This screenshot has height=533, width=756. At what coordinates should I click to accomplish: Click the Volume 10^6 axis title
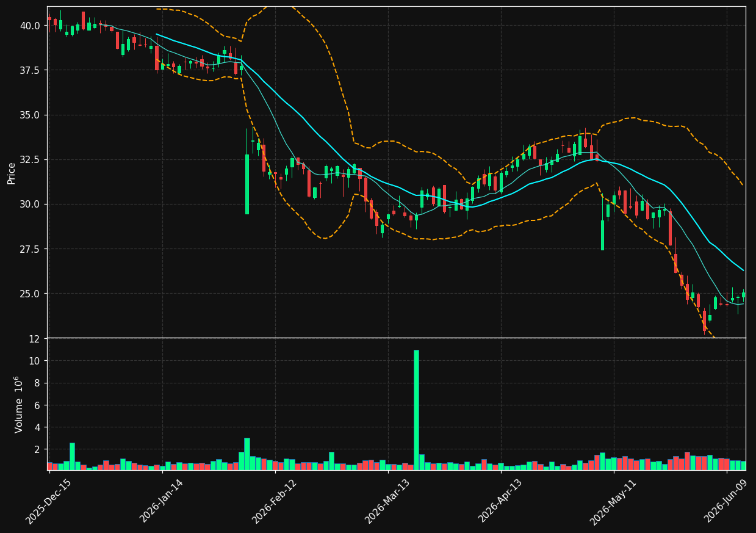click(19, 404)
